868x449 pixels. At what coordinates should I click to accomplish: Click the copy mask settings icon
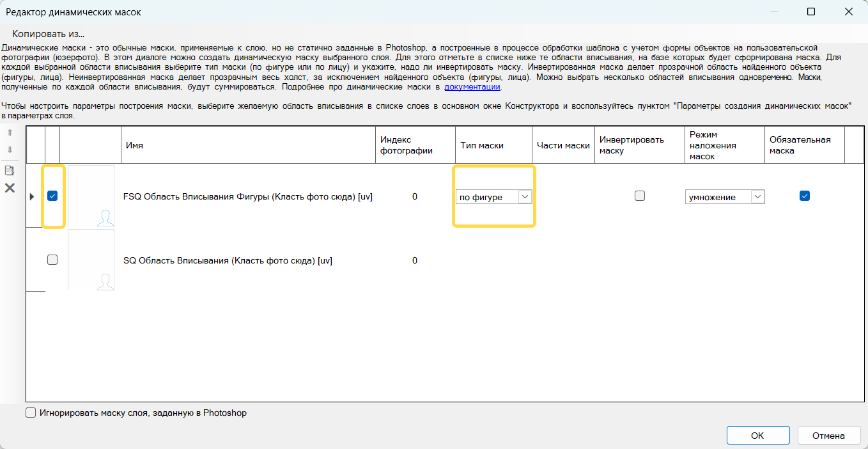[10, 170]
